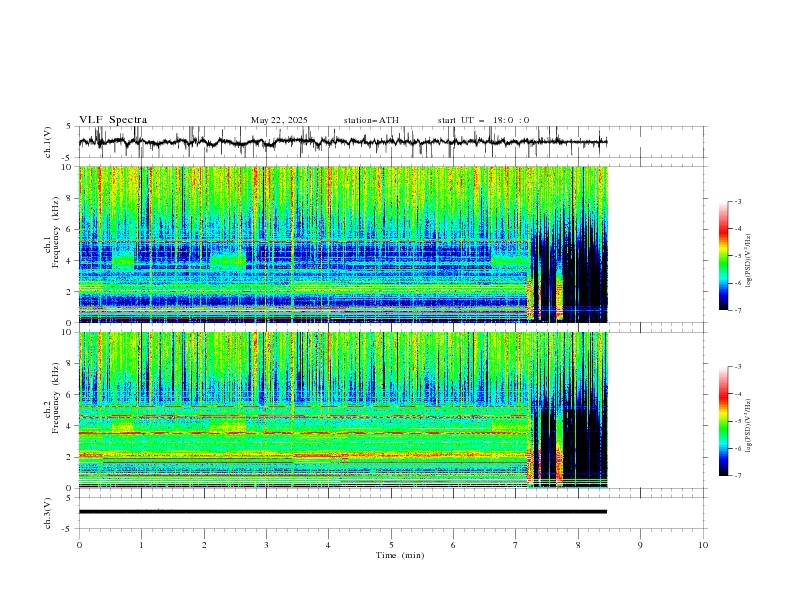The height and width of the screenshot is (612, 792).
Task: Click the 'station=ATH' label
Action: click(x=371, y=120)
